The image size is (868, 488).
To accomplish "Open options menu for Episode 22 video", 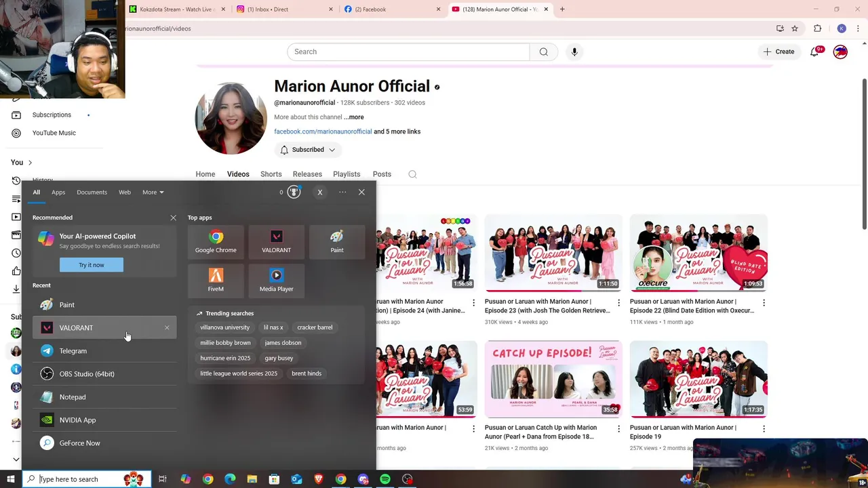I will click(x=764, y=302).
